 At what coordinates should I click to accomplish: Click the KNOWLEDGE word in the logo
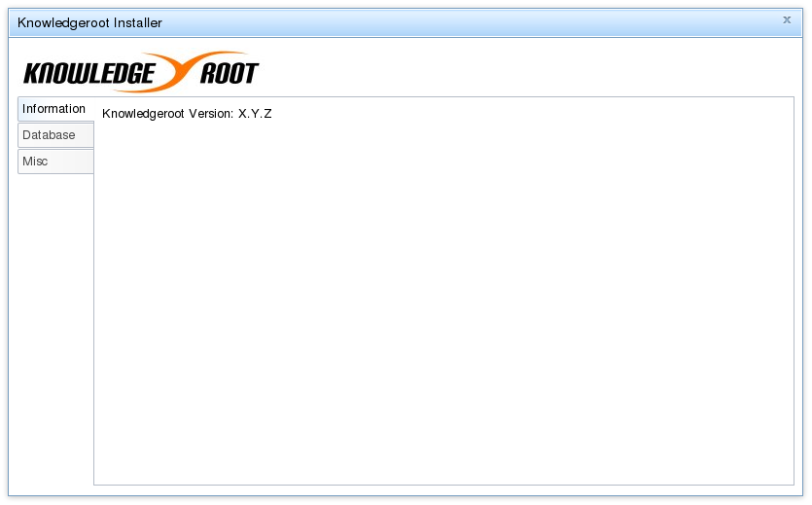click(x=89, y=74)
